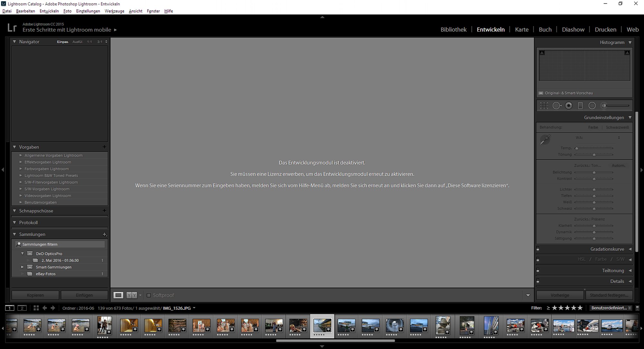Click the Sammlungen filtern search field
This screenshot has height=349, width=644.
tap(60, 244)
